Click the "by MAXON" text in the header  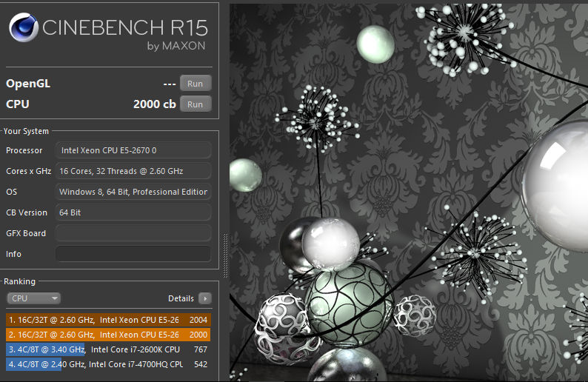point(176,46)
